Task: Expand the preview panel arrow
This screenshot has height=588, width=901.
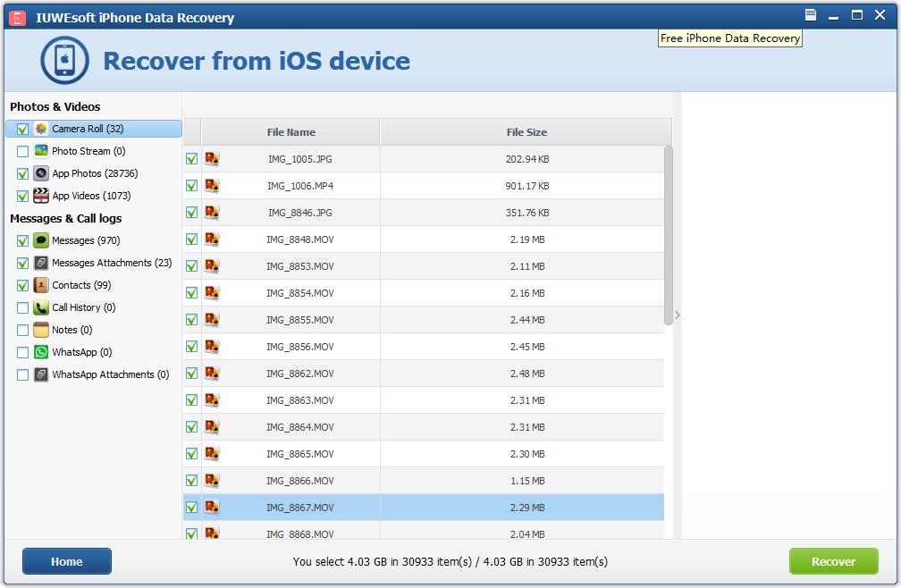Action: pyautogui.click(x=678, y=315)
